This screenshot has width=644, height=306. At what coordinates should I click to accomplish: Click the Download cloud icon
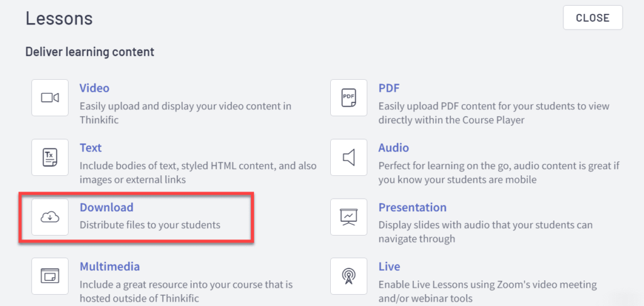pos(50,217)
